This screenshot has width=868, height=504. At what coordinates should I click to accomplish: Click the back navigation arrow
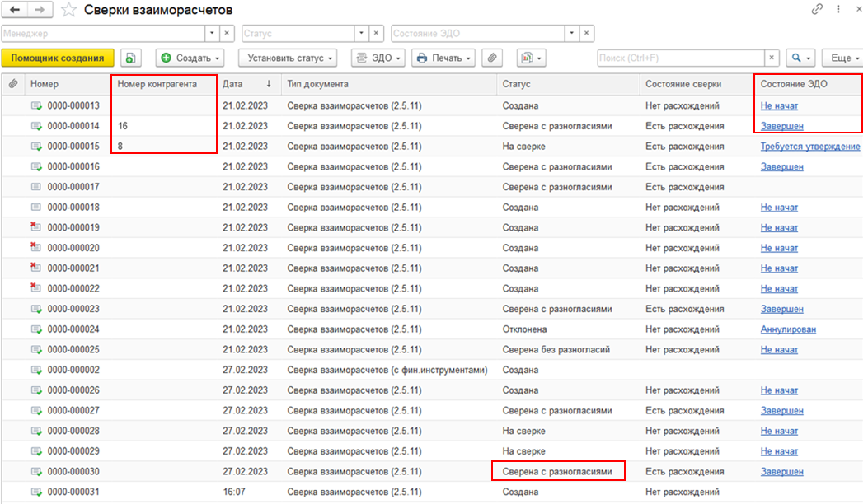click(x=15, y=10)
